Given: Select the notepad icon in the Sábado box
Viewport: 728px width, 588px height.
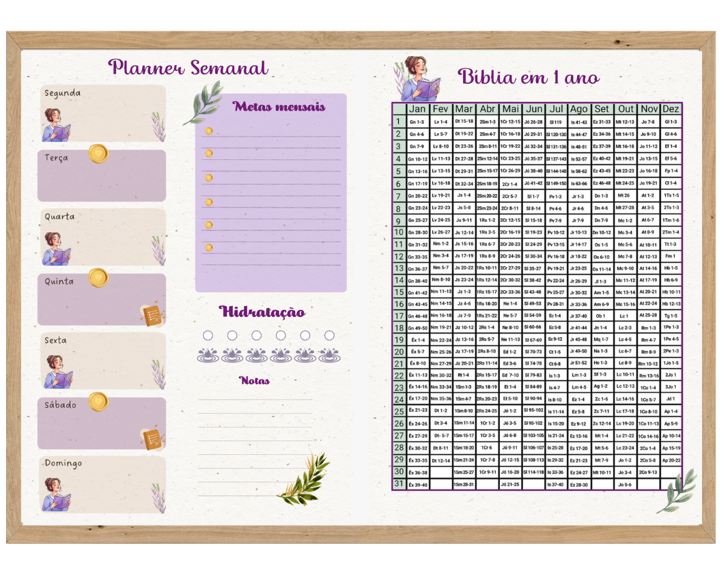Looking at the screenshot, I should coord(152,439).
